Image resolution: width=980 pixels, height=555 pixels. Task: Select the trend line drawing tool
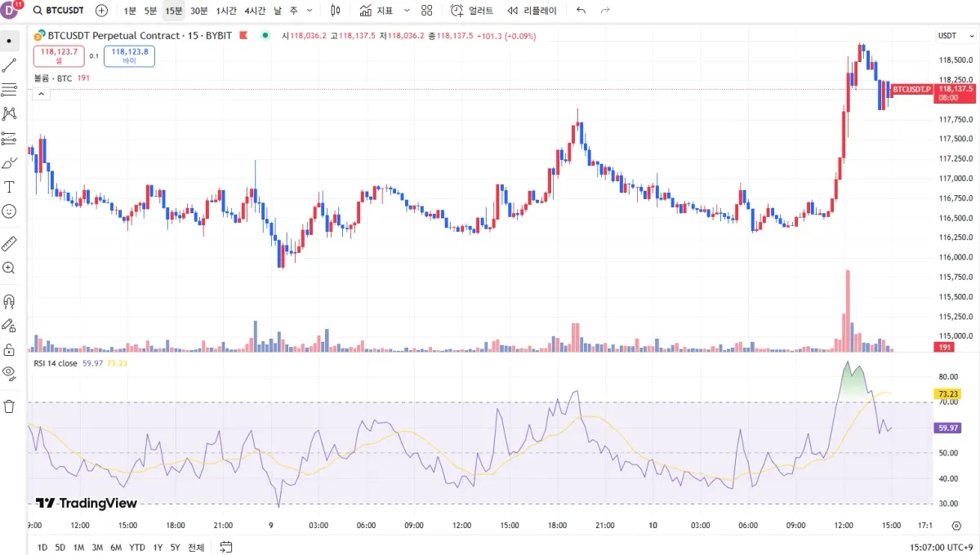pyautogui.click(x=9, y=65)
